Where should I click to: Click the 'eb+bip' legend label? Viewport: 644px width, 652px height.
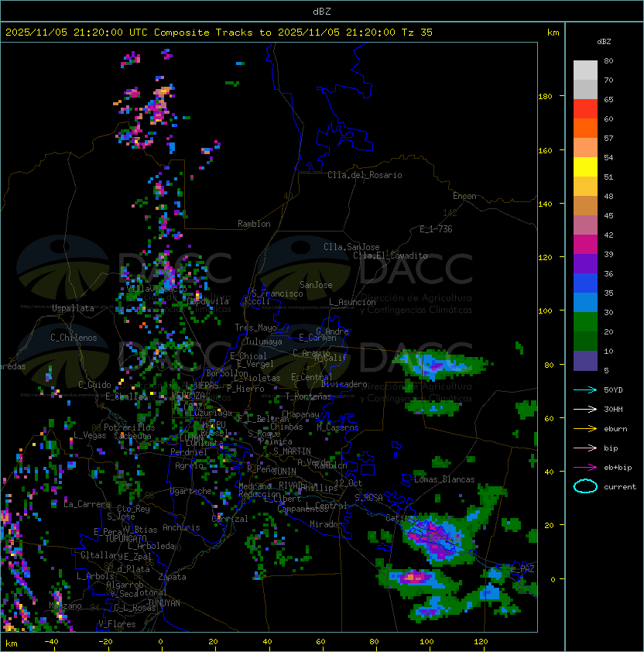click(618, 468)
